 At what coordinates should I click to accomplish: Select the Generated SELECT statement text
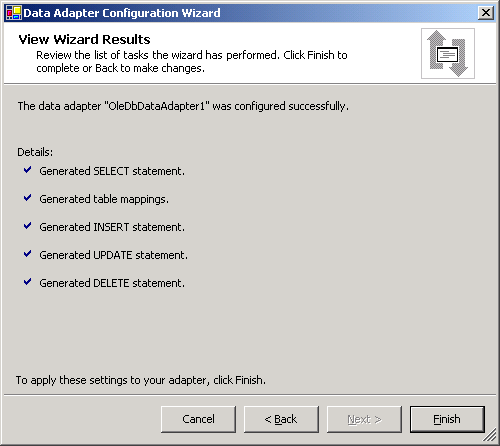pyautogui.click(x=112, y=171)
